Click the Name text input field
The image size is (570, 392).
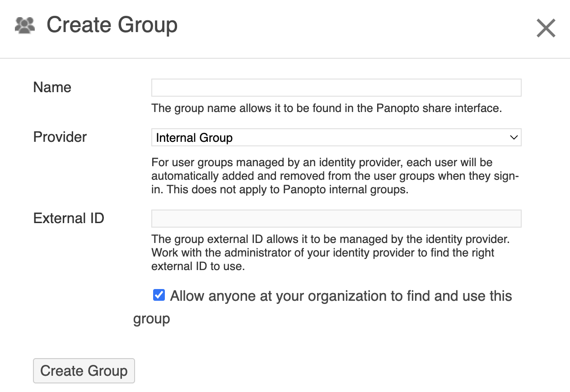(x=336, y=87)
